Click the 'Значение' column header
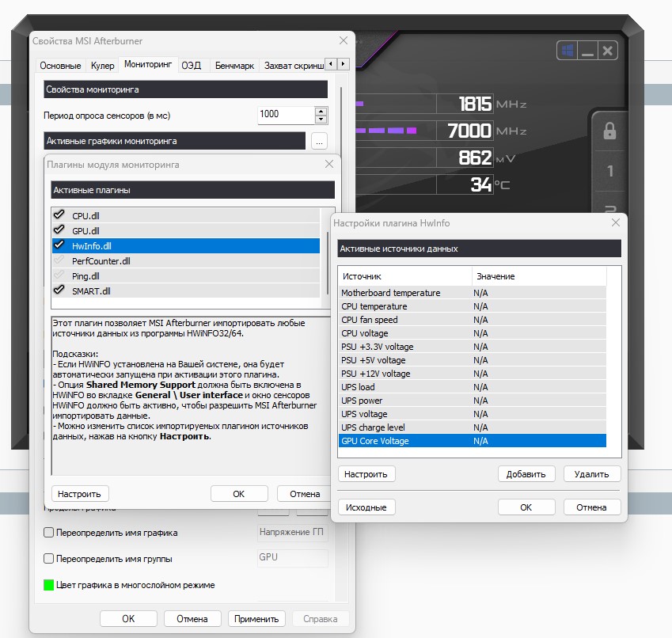The height and width of the screenshot is (638, 672). click(539, 276)
